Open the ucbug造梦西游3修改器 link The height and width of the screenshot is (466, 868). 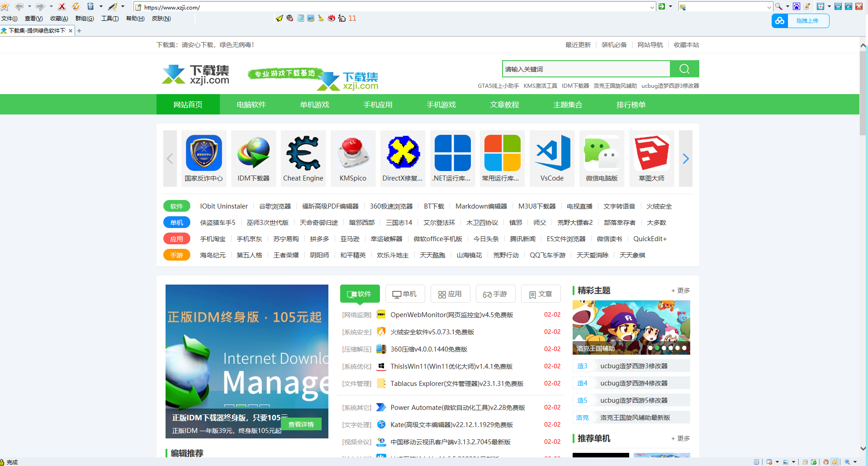(x=634, y=366)
